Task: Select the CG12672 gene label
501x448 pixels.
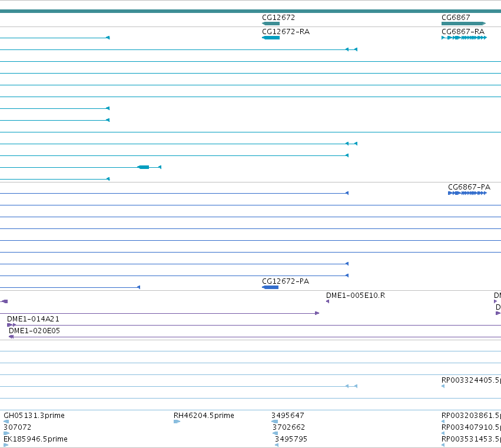Action: click(278, 18)
